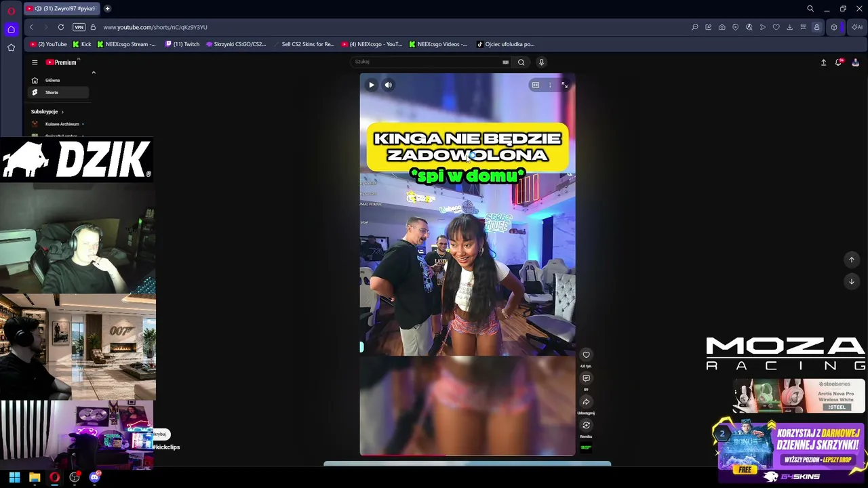This screenshot has height=488, width=868.
Task: Go to the previous Short with up arrow
Action: [x=852, y=260]
